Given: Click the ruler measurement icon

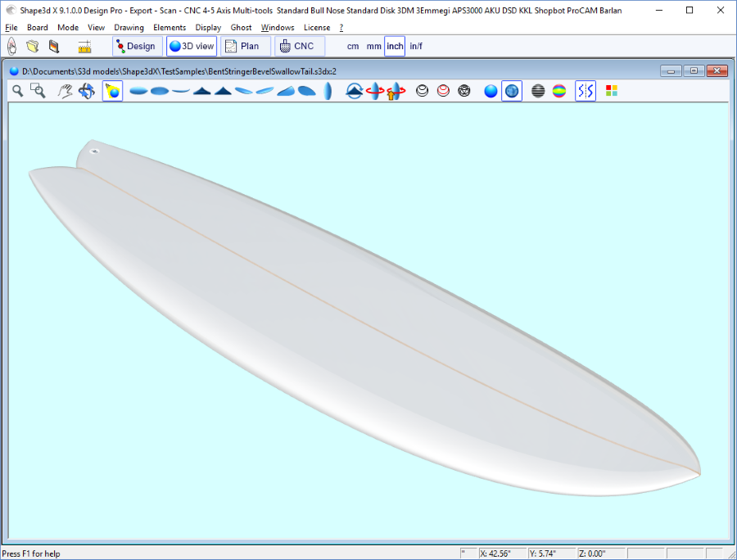Looking at the screenshot, I should 84,47.
